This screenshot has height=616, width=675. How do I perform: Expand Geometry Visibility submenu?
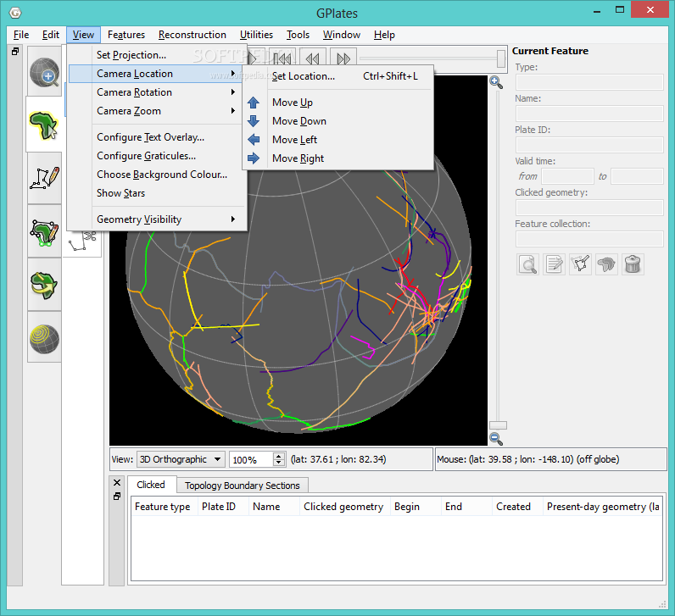point(157,219)
